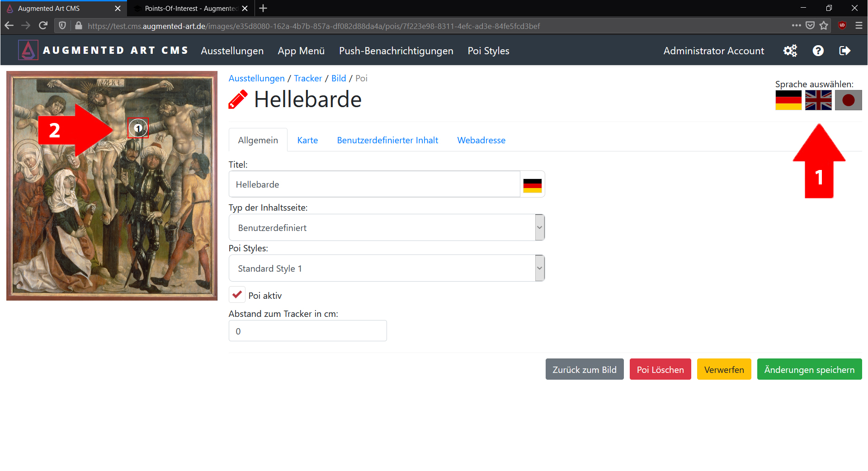Open the Typ der Inhaltsseite dropdown

click(387, 227)
